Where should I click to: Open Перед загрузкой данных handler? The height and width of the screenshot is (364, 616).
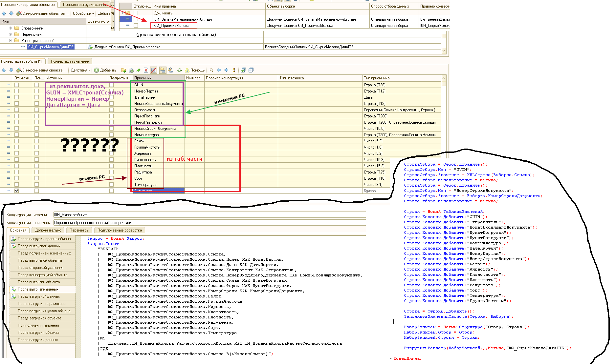coord(42,296)
